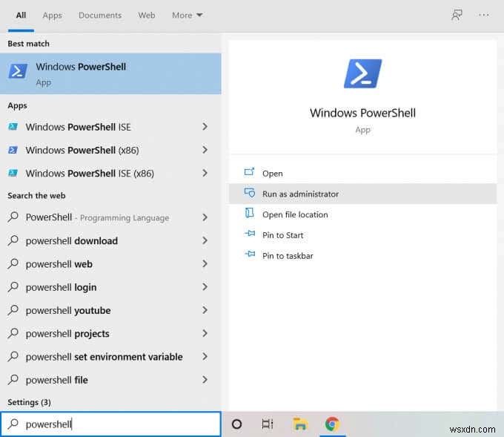Open Task View from taskbar

pos(268,424)
